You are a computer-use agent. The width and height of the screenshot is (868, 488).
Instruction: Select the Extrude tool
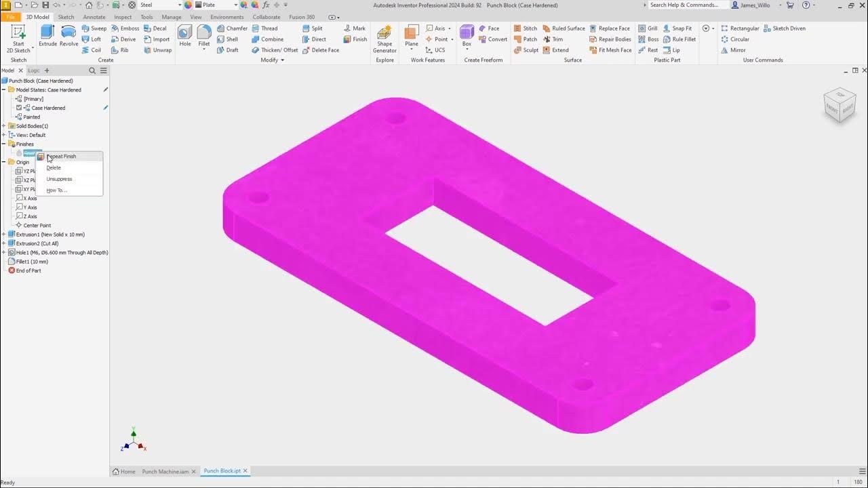coord(47,36)
